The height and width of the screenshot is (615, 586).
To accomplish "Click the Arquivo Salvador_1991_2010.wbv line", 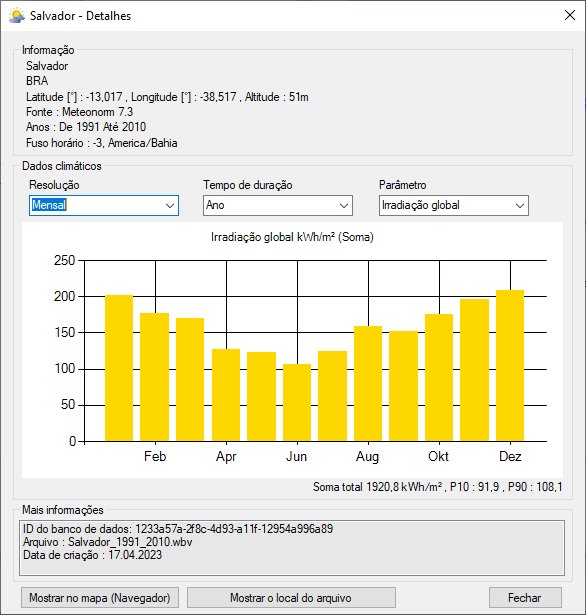I will 107,542.
